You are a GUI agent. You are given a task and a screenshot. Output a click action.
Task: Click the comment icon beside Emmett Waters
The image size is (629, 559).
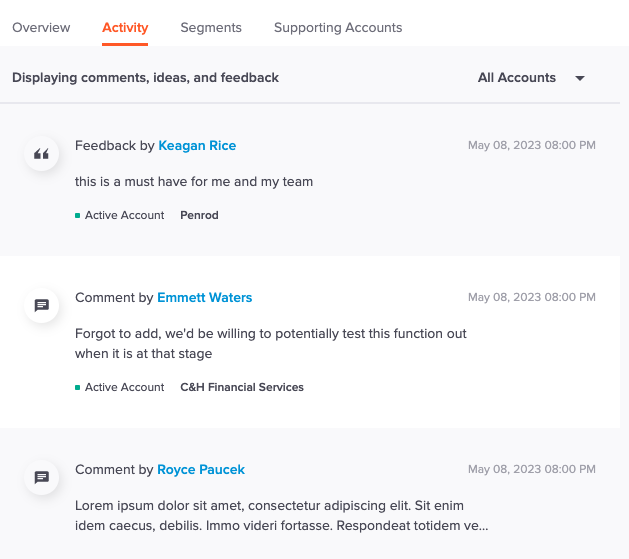(x=41, y=306)
